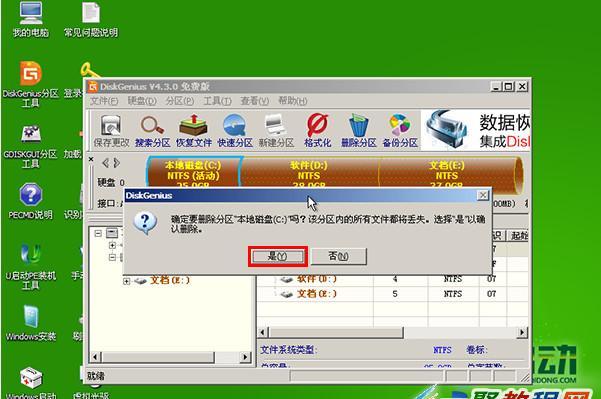
Task: Open the 查看(V) menu
Action: [255, 101]
